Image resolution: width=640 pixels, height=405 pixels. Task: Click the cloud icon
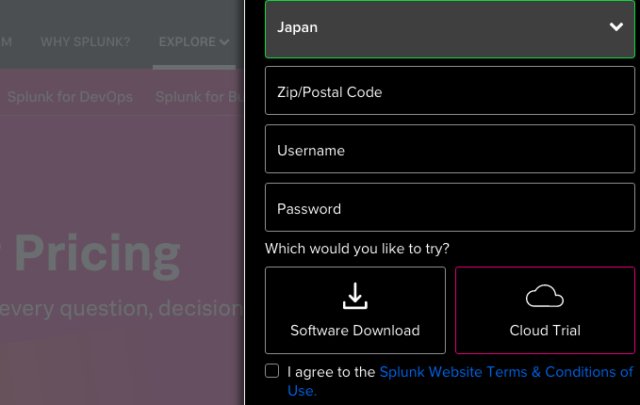tap(544, 296)
